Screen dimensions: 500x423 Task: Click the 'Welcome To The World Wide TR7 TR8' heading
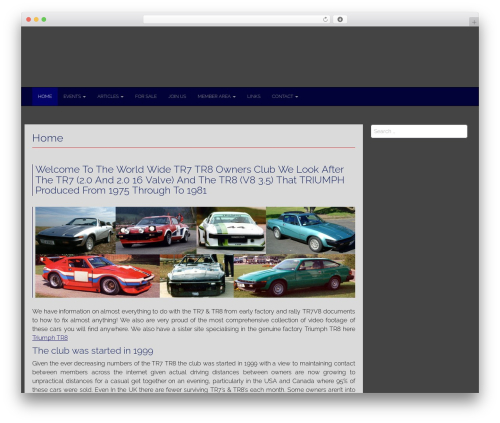pyautogui.click(x=190, y=180)
